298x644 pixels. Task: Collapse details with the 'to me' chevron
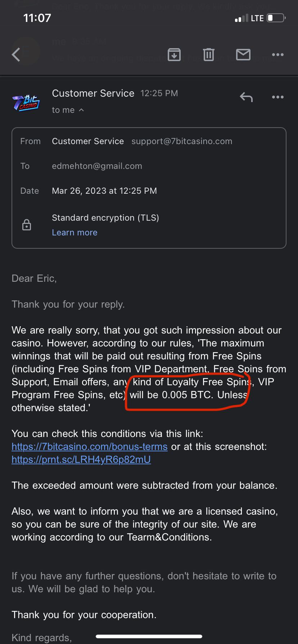[81, 110]
